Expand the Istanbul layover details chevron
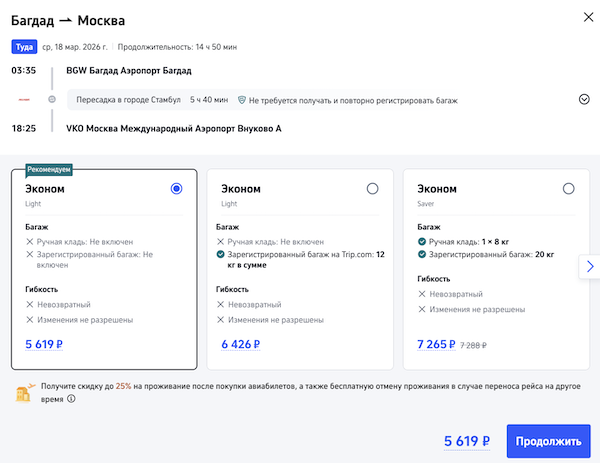This screenshot has height=463, width=600. click(x=584, y=99)
